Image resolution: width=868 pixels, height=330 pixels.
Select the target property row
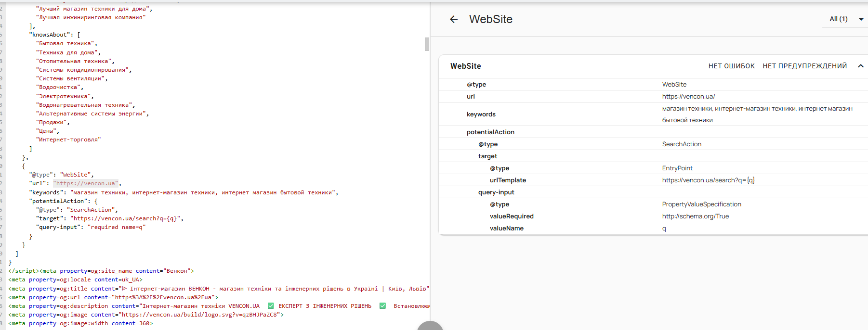487,156
